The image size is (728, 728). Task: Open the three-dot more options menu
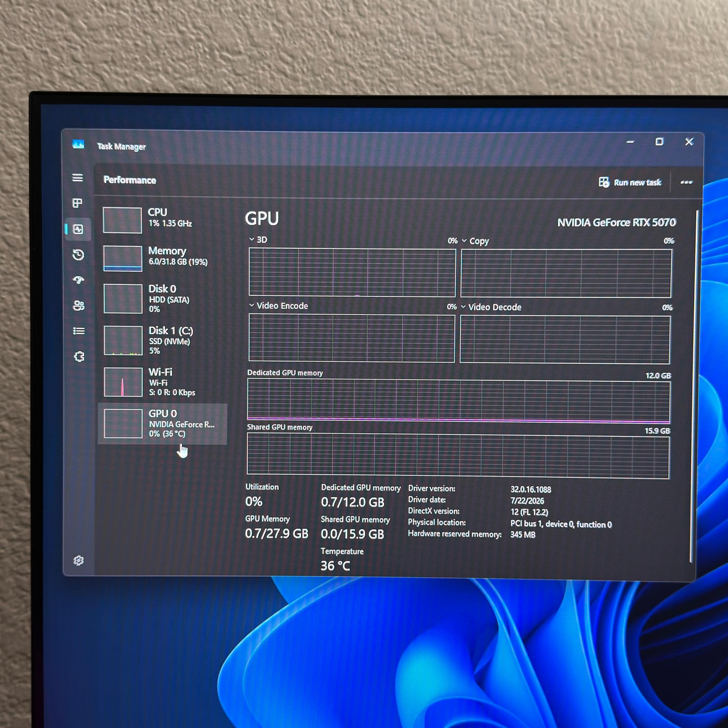(x=686, y=182)
